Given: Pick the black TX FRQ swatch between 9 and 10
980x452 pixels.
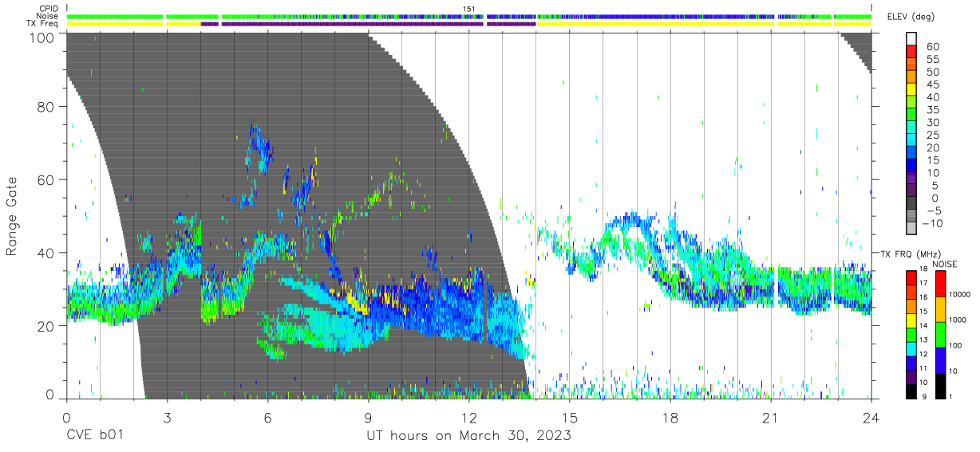Looking at the screenshot, I should coord(911,390).
